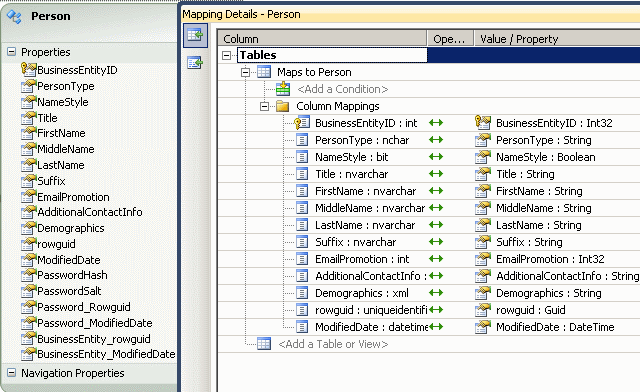
Task: Click the PersonType : String value cell
Action: 544,140
